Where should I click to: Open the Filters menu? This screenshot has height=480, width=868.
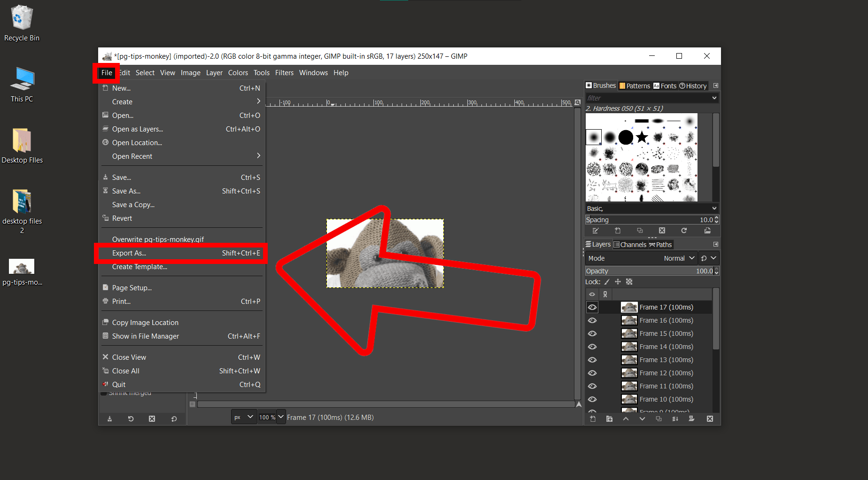point(284,72)
